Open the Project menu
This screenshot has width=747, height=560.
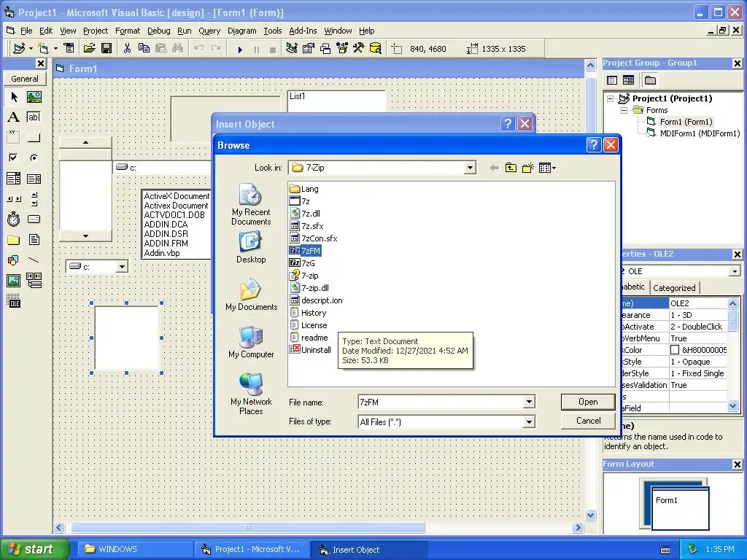[x=96, y=31]
